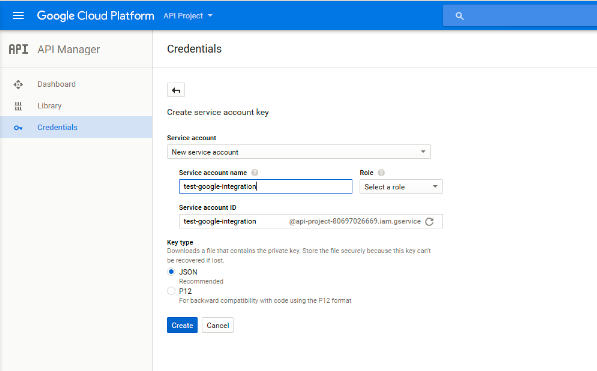The width and height of the screenshot is (597, 371).
Task: Click the Credentials key icon
Action: tap(18, 128)
